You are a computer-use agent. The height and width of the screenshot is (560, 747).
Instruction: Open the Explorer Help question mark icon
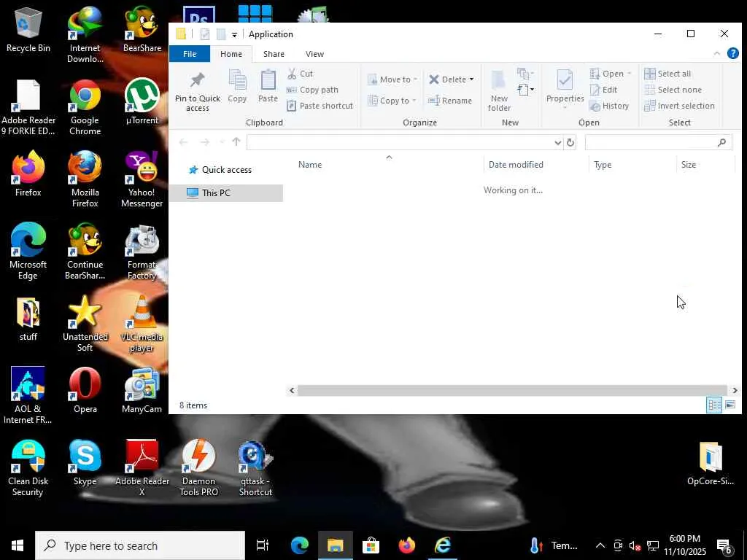click(732, 54)
